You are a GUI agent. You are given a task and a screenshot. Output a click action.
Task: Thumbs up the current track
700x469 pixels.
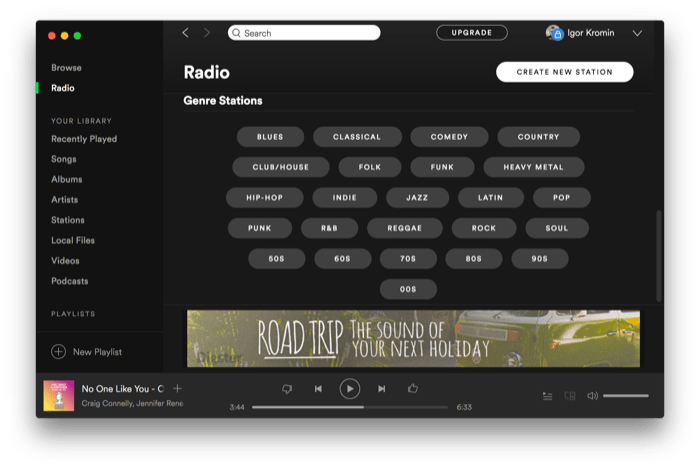pyautogui.click(x=413, y=388)
